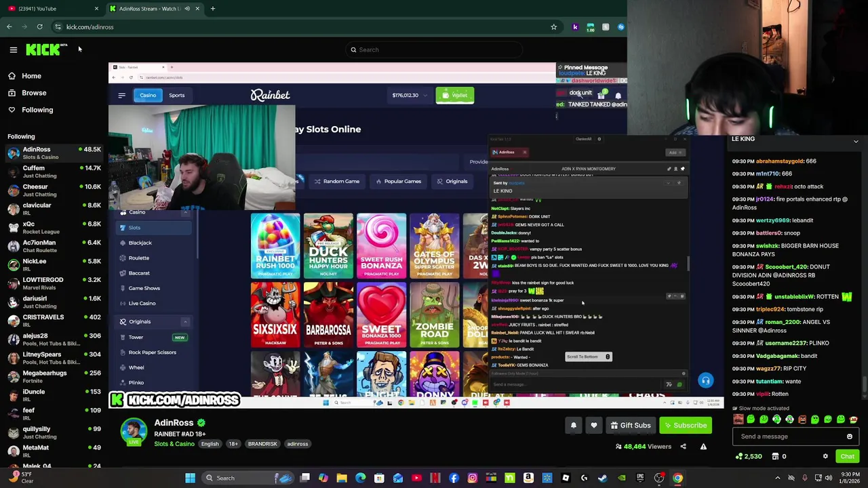Click username abrahamstaygold in chat
The width and height of the screenshot is (868, 488).
780,161
